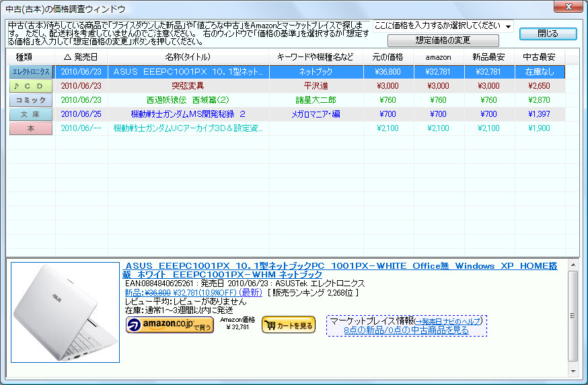Click the ¥1,900 used price cell
This screenshot has height=385, width=588.
[540, 128]
